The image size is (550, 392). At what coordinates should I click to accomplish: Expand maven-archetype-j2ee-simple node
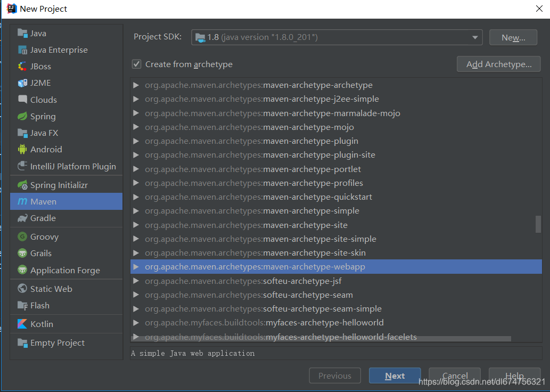(136, 99)
